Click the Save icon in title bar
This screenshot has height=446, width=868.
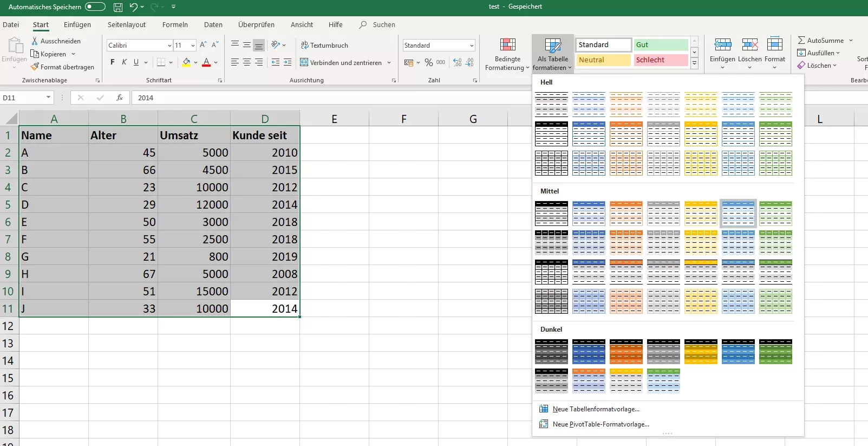[x=118, y=7]
